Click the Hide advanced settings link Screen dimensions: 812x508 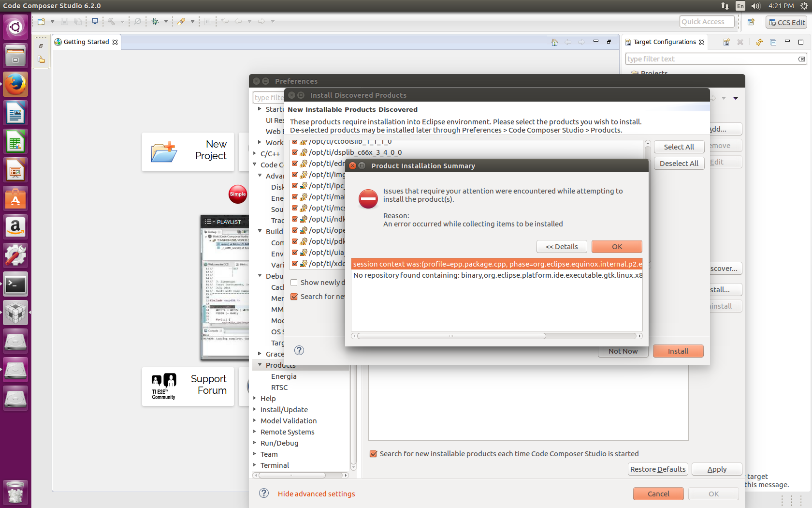point(316,494)
